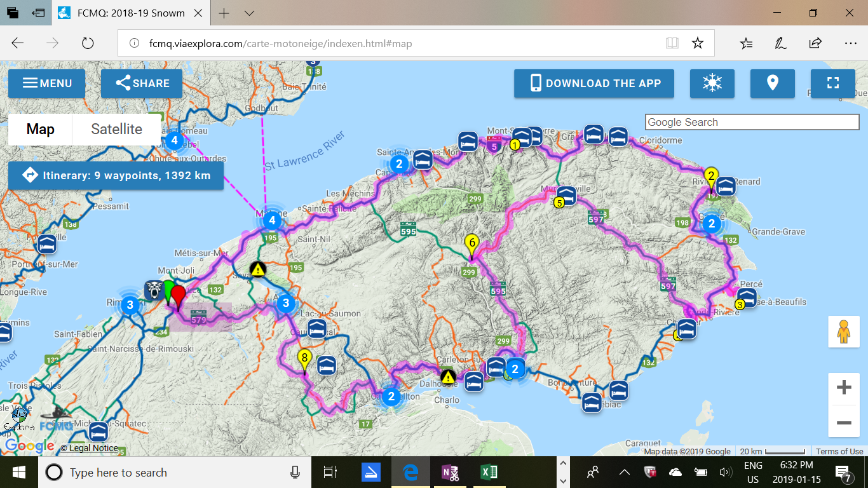
Task: Open the Favorites hub
Action: pyautogui.click(x=747, y=43)
